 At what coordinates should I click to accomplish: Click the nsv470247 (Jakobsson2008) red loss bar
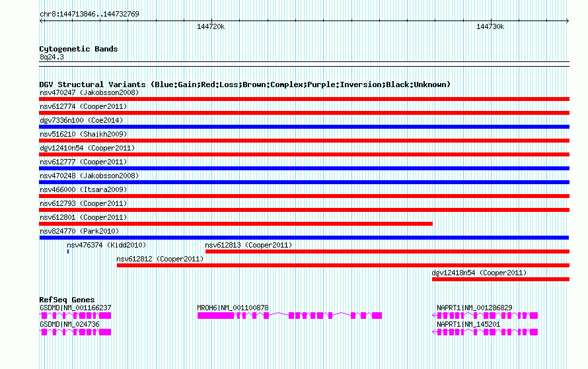(304, 99)
